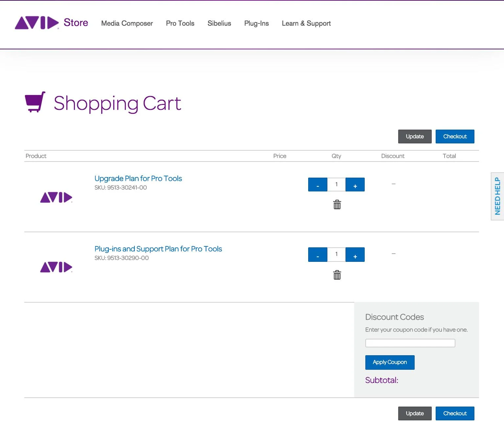
Task: Click the Qty column header
Action: (336, 156)
